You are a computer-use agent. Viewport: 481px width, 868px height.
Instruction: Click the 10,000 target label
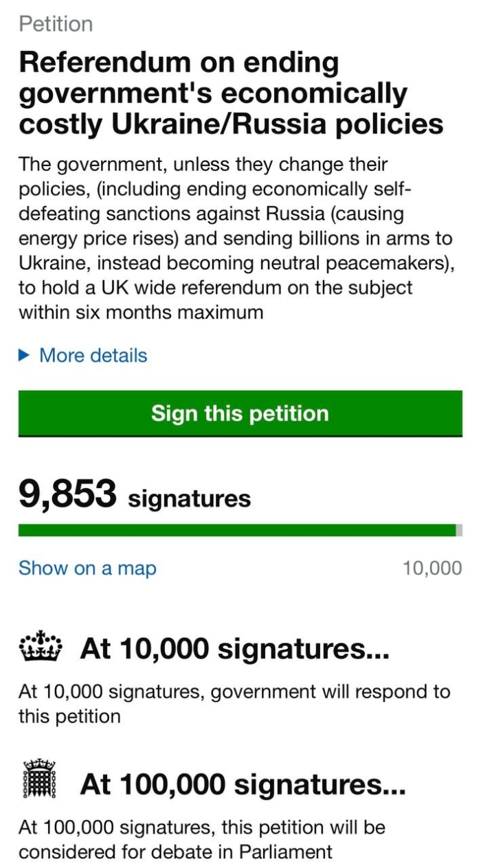[432, 568]
